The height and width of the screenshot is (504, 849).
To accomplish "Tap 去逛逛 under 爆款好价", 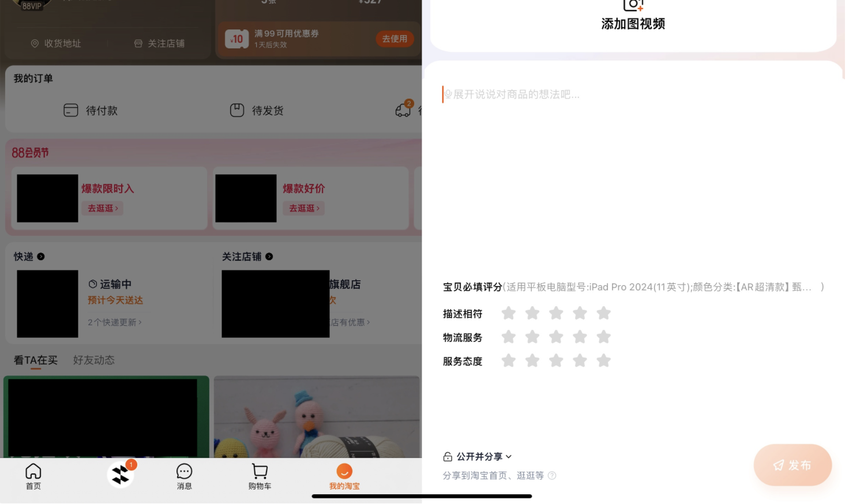I will tap(304, 208).
